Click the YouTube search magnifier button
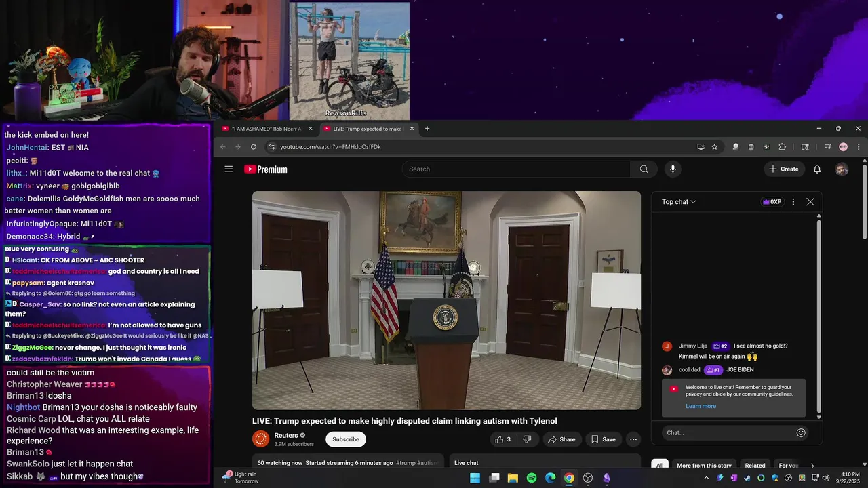 (x=644, y=169)
